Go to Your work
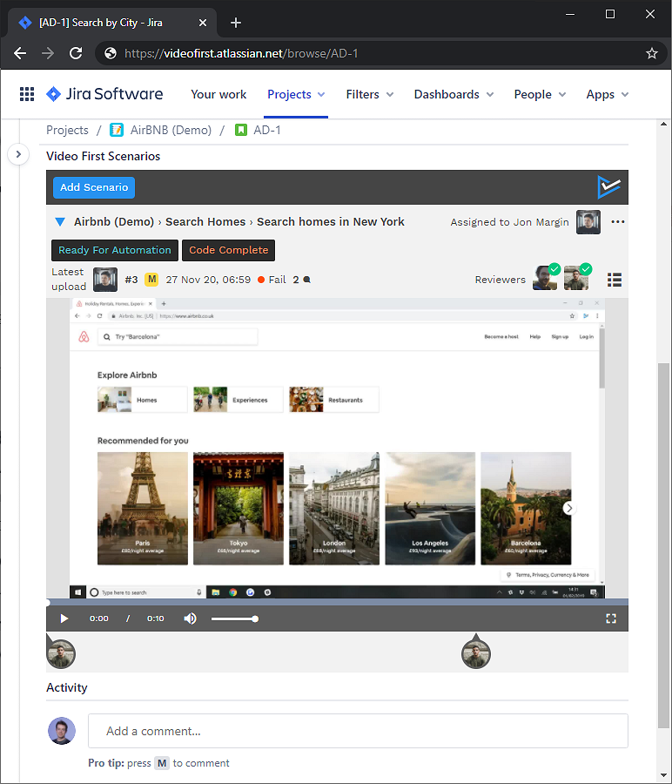The height and width of the screenshot is (784, 672). [x=218, y=94]
